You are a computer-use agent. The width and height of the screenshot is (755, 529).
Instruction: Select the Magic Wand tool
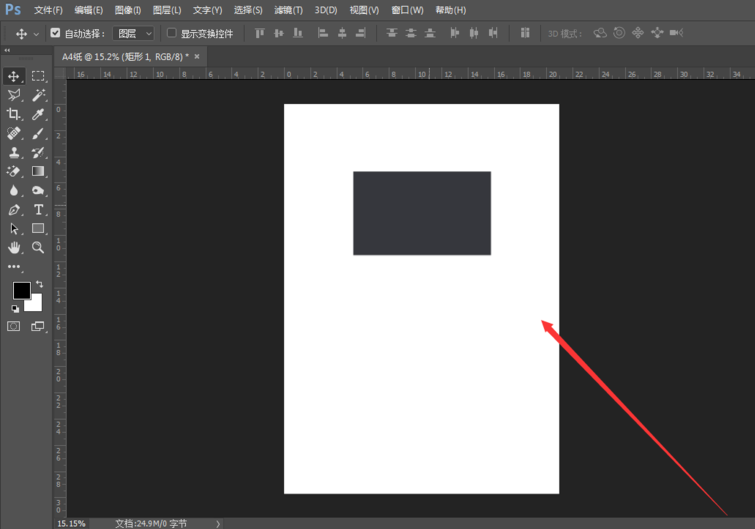tap(38, 95)
